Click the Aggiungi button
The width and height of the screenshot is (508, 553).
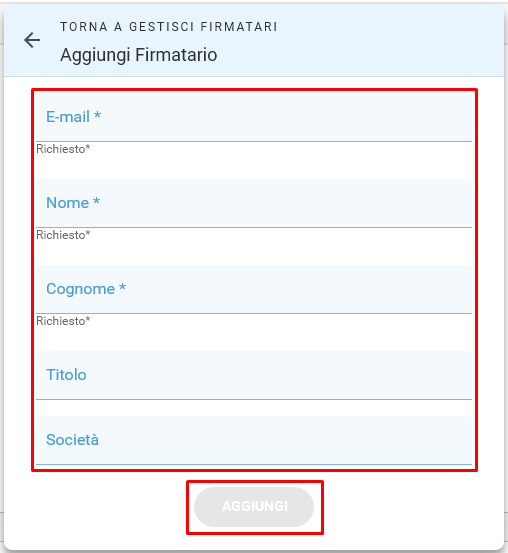click(254, 507)
